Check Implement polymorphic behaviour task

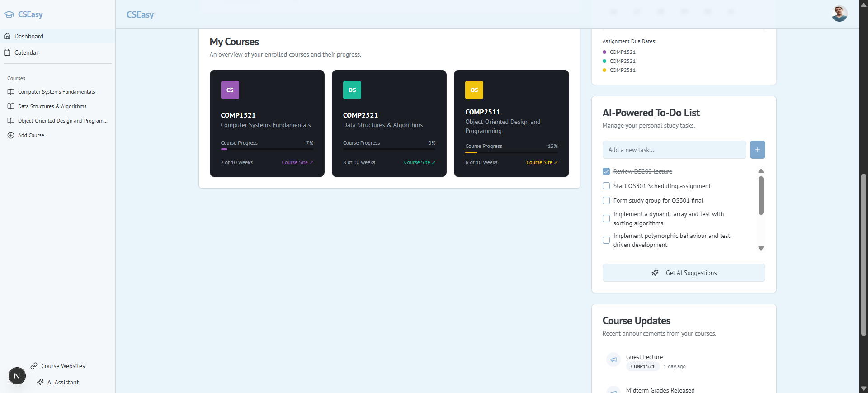606,240
